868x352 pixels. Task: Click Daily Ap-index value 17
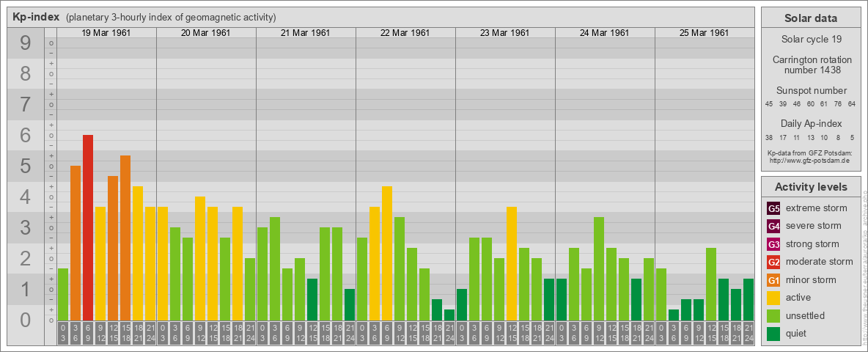click(x=783, y=137)
